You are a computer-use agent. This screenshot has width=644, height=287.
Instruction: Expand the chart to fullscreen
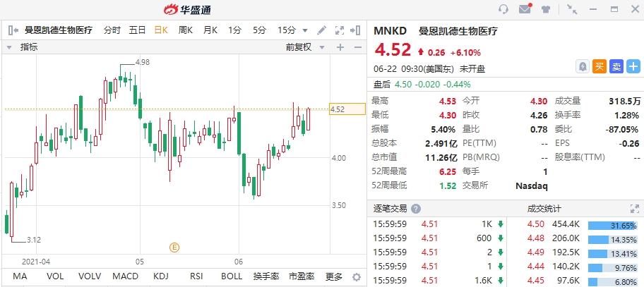click(339, 30)
